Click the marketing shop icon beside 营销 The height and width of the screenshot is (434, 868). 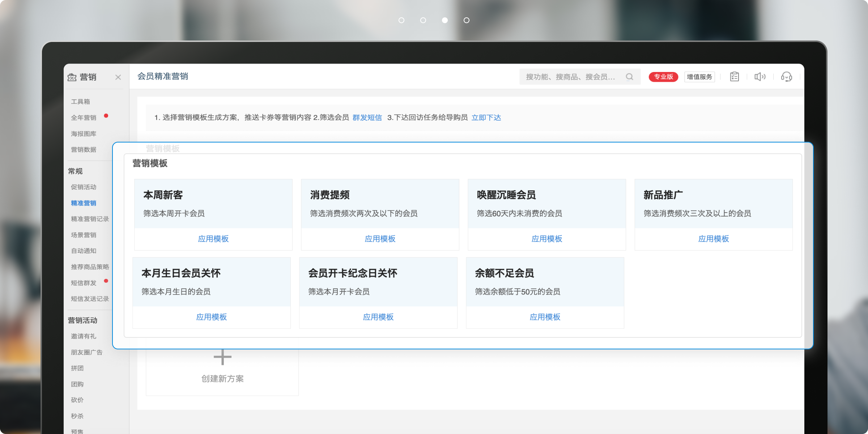72,77
